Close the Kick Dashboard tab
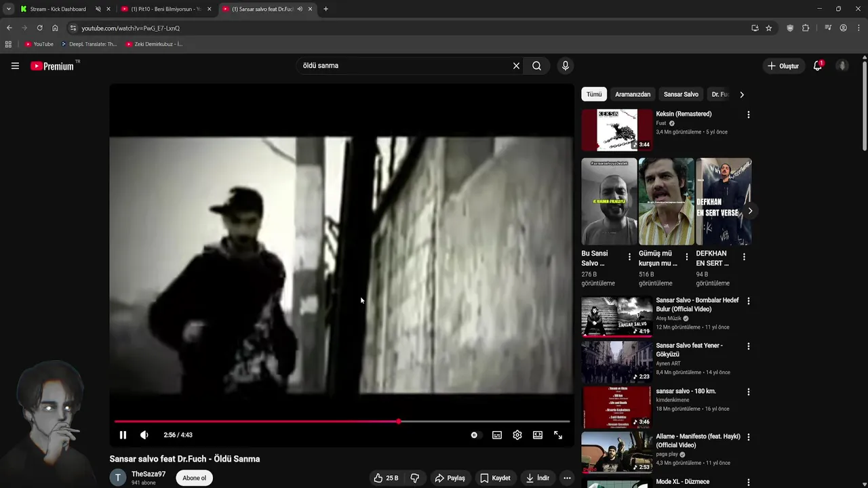The height and width of the screenshot is (488, 868). pyautogui.click(x=108, y=9)
